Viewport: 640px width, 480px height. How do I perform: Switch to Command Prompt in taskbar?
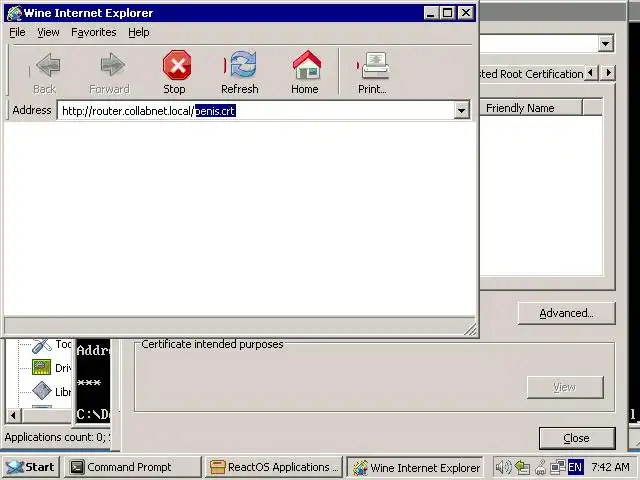(133, 467)
